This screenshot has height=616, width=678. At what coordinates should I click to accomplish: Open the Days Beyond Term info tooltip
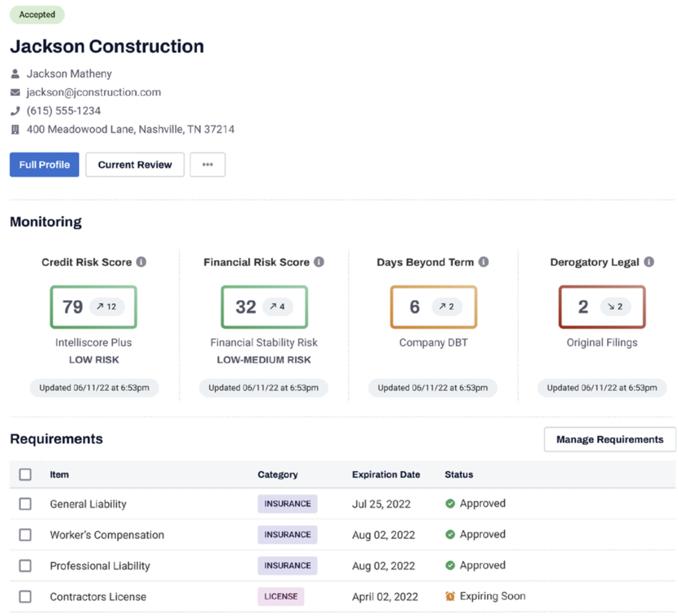[x=483, y=262]
